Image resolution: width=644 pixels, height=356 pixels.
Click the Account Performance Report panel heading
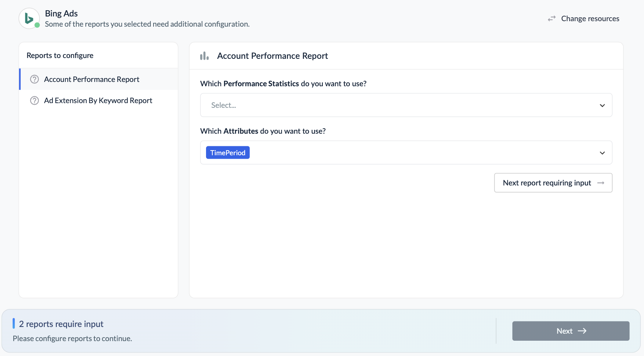(273, 56)
